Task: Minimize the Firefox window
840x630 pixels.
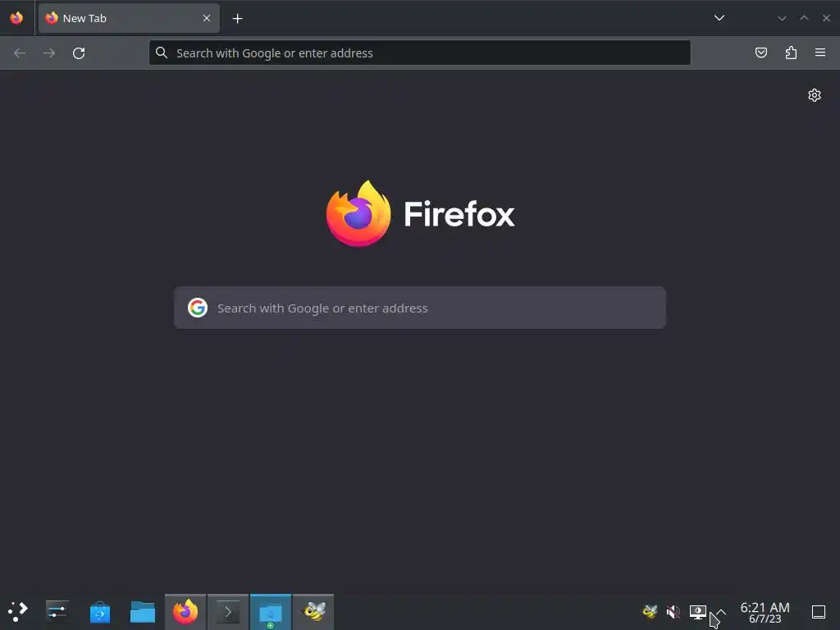Action: (x=782, y=18)
